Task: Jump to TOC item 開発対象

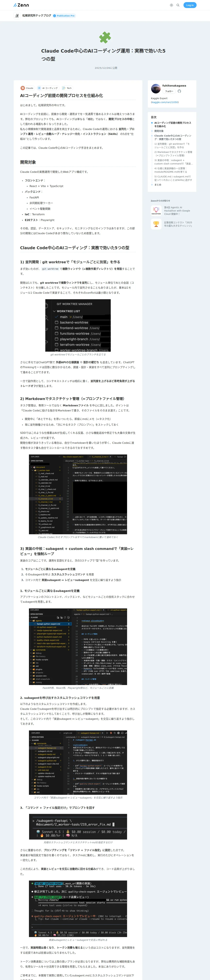Action: [159, 131]
